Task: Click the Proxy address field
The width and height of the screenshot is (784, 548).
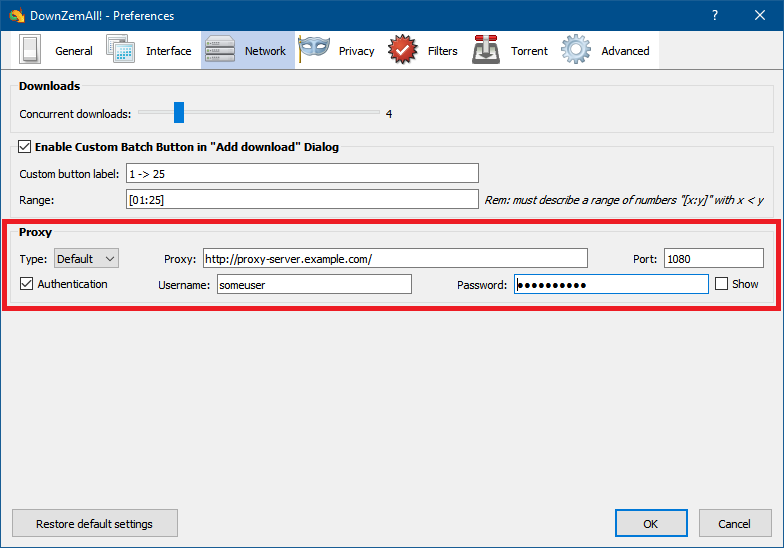Action: tap(395, 258)
